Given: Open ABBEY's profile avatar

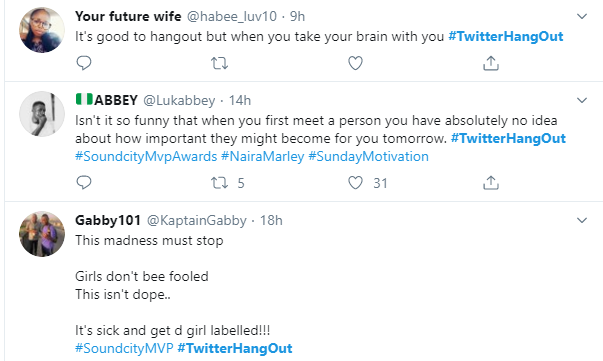Looking at the screenshot, I should click(x=42, y=114).
